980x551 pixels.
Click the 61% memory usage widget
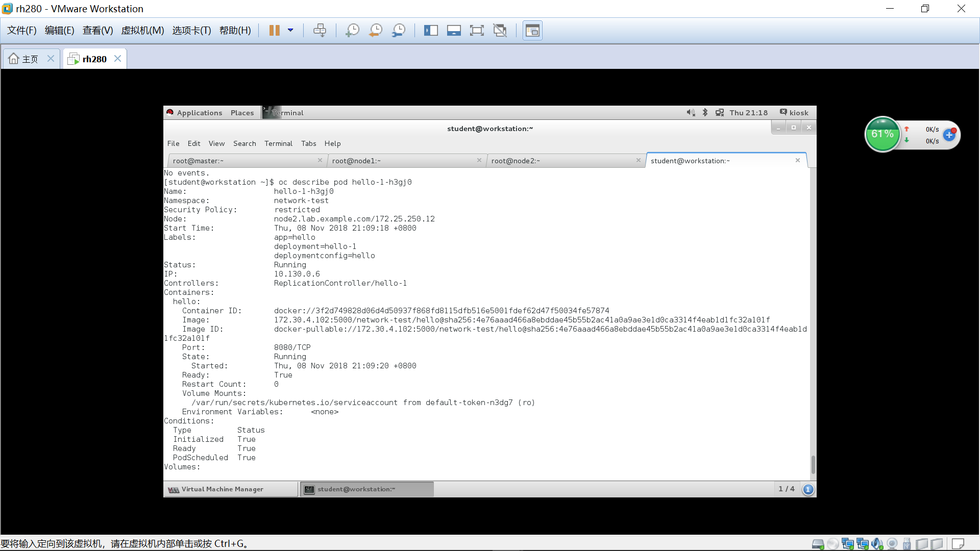click(x=882, y=134)
